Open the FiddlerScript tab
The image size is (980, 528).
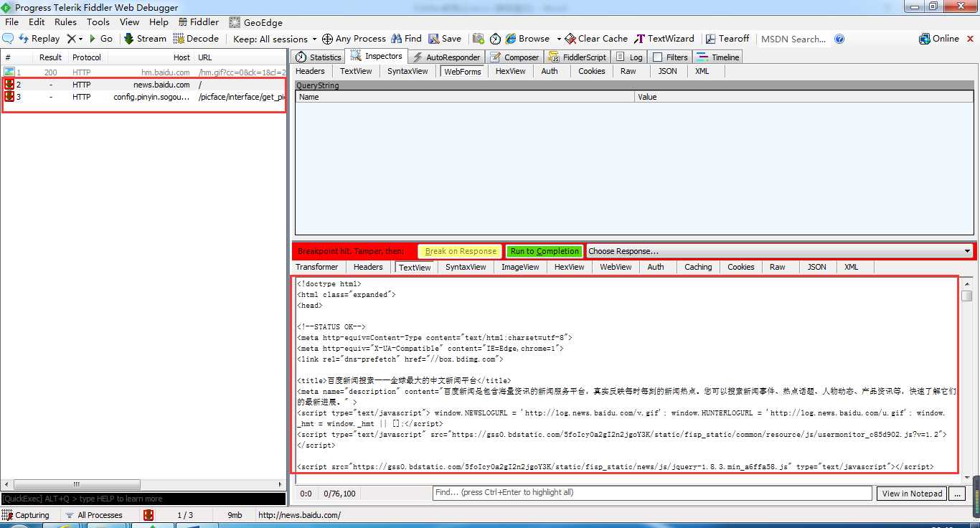click(x=578, y=57)
